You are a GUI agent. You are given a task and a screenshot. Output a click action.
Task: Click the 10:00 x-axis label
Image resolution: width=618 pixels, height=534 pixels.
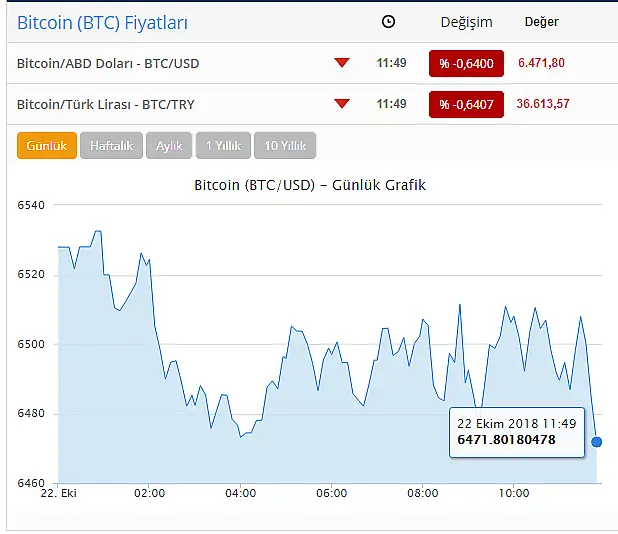(514, 493)
